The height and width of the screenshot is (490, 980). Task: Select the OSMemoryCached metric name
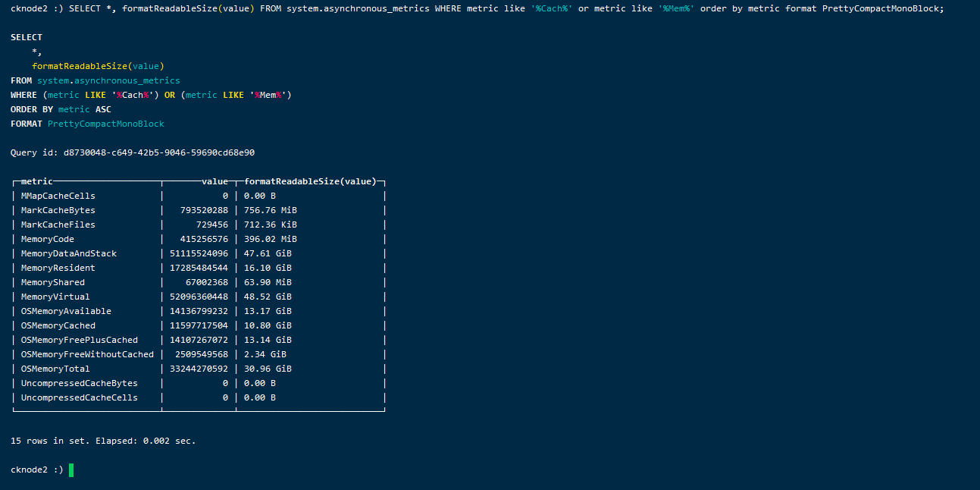[x=58, y=325]
